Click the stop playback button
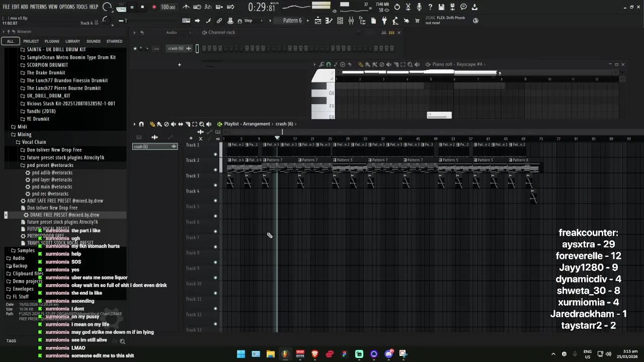This screenshot has width=644, height=362. coord(142,7)
